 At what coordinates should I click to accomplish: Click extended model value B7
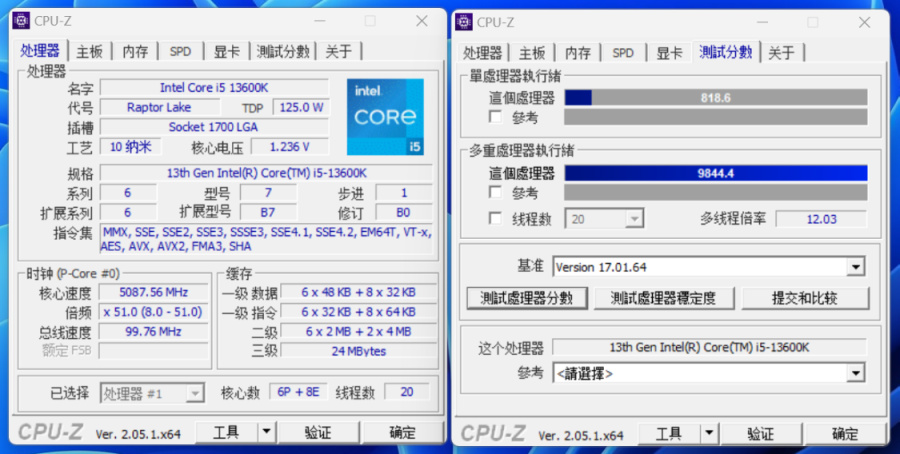click(268, 212)
